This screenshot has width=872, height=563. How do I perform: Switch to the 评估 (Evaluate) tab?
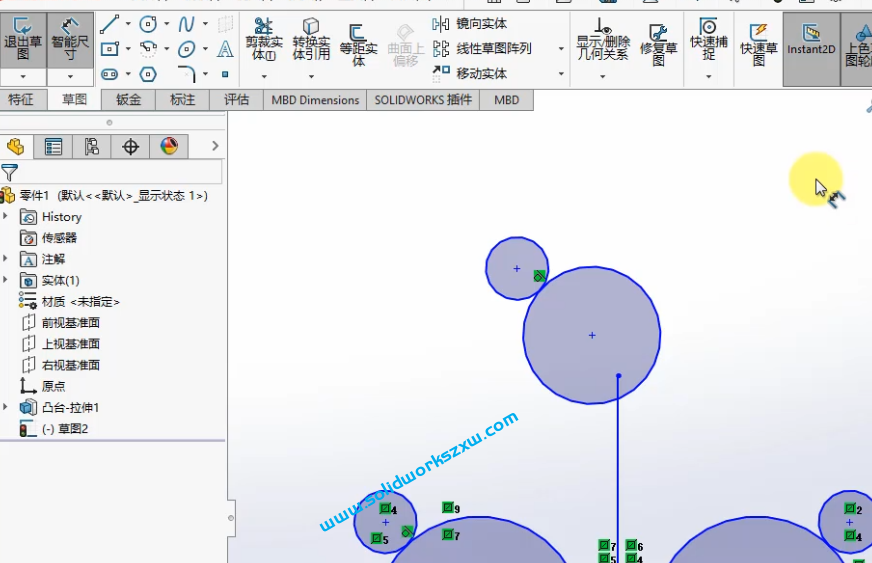pos(236,100)
